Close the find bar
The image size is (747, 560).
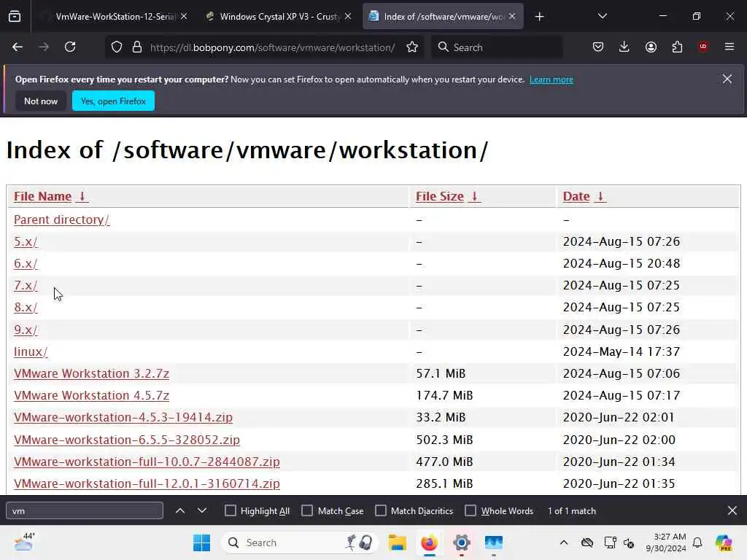[x=732, y=510]
